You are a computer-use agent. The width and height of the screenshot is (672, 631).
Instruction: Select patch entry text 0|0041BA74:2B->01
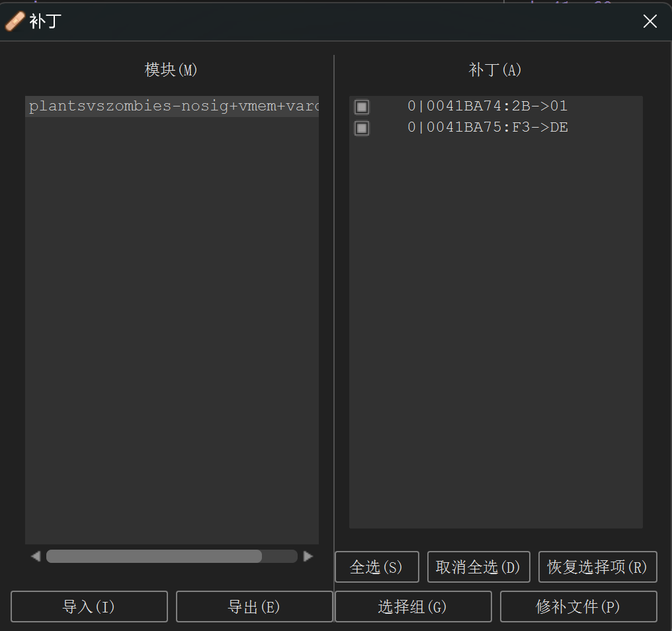tap(487, 106)
